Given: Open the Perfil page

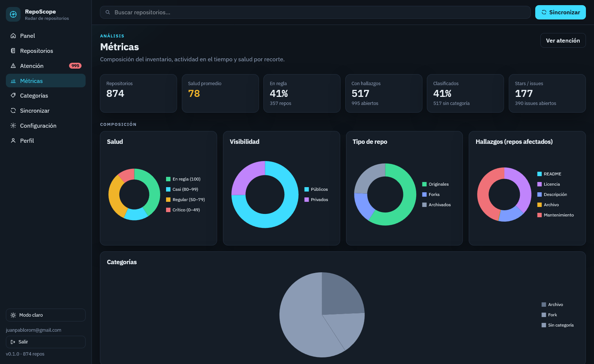Looking at the screenshot, I should pos(46,141).
